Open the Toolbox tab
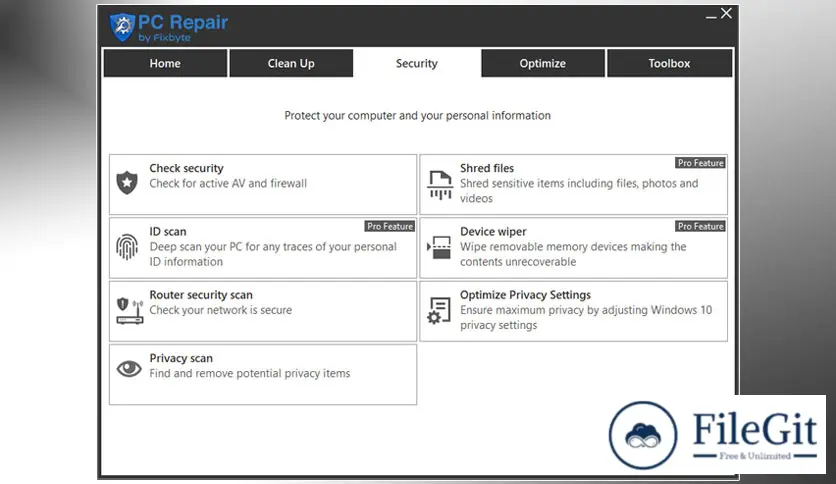Screen dimensions: 836x484 669,63
